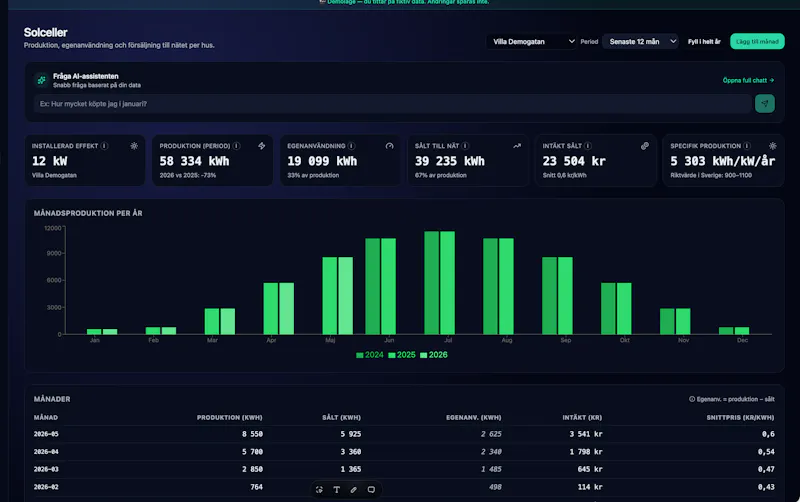Show info for Installerad effekt

(105, 146)
